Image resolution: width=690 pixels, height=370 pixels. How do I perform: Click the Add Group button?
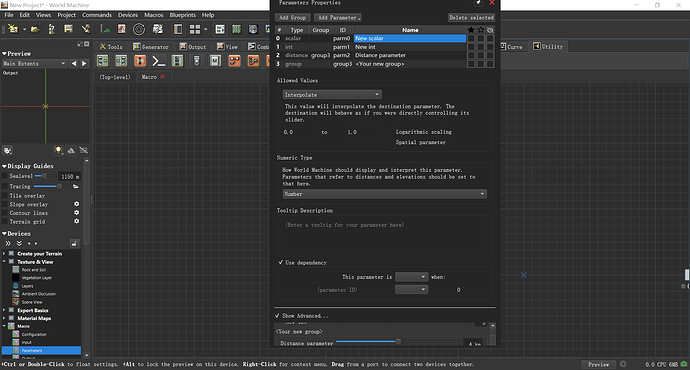(x=293, y=18)
